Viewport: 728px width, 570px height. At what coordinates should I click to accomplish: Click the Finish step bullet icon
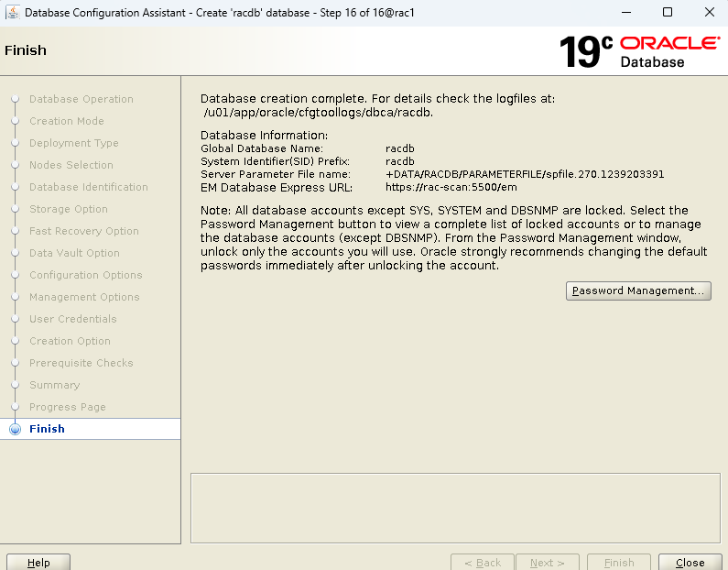coord(16,429)
